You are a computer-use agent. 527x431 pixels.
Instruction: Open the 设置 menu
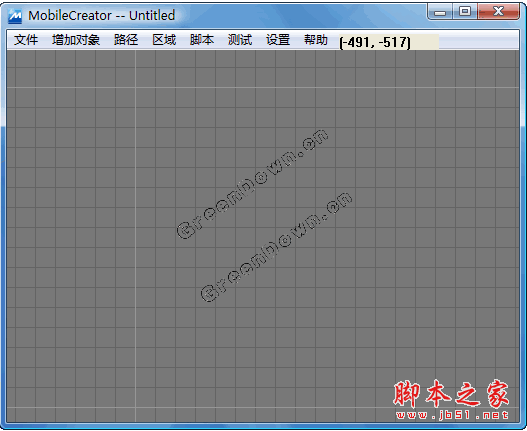(x=278, y=40)
